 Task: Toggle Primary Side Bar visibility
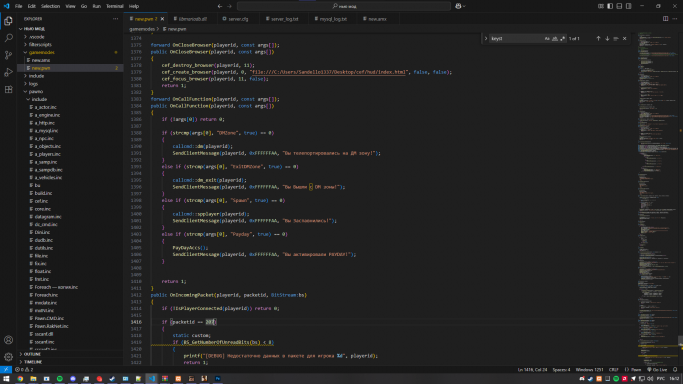610,6
